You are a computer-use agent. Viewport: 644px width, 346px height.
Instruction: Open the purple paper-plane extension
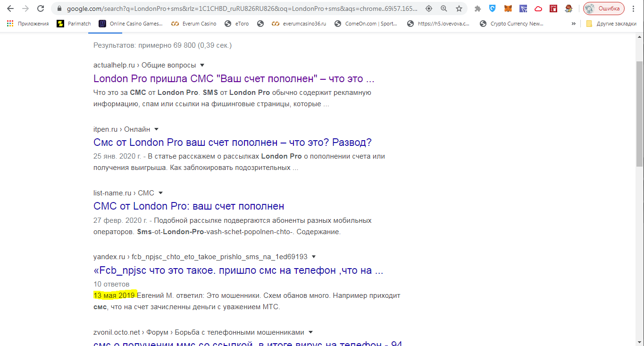pyautogui.click(x=523, y=8)
